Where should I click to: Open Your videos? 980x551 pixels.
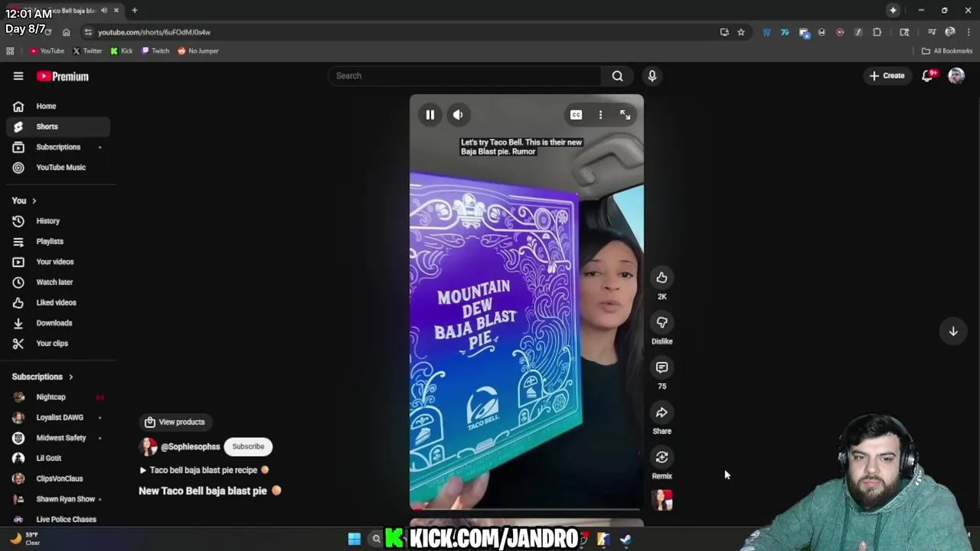pos(58,262)
